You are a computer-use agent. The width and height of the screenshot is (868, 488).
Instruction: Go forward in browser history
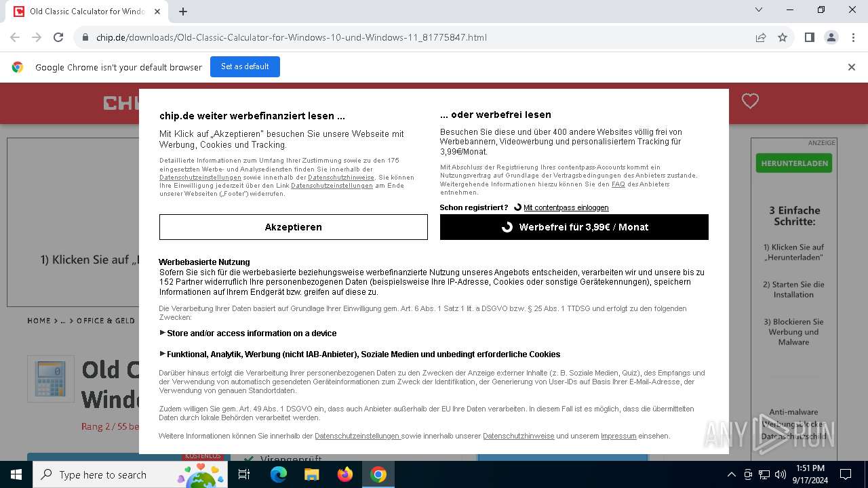pos(37,37)
